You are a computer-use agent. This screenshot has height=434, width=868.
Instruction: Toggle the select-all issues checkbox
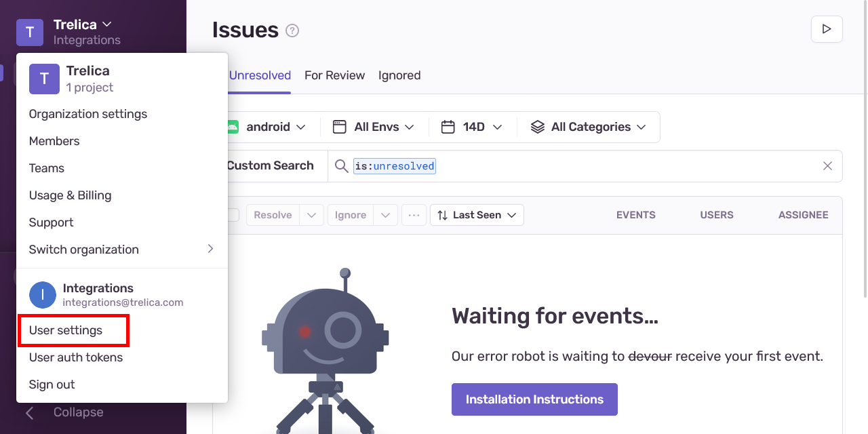(232, 215)
